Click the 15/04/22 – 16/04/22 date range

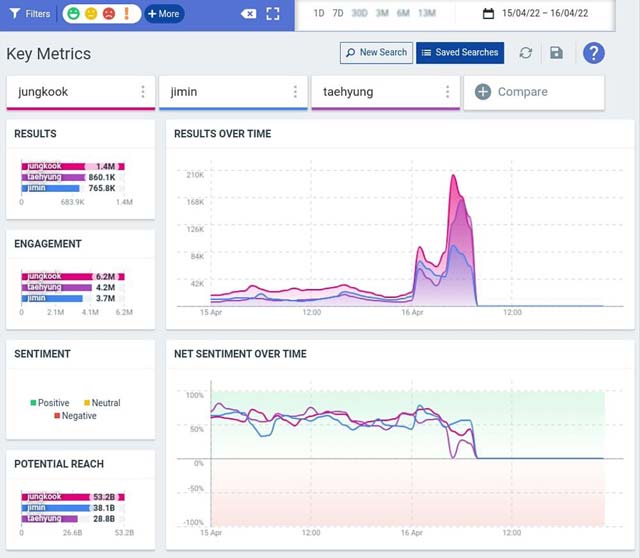(x=545, y=13)
